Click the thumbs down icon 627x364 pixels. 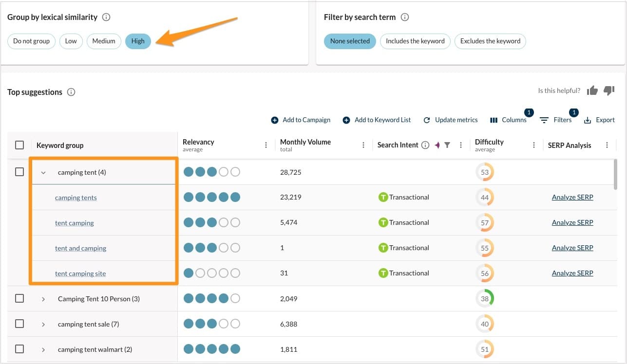pos(608,91)
